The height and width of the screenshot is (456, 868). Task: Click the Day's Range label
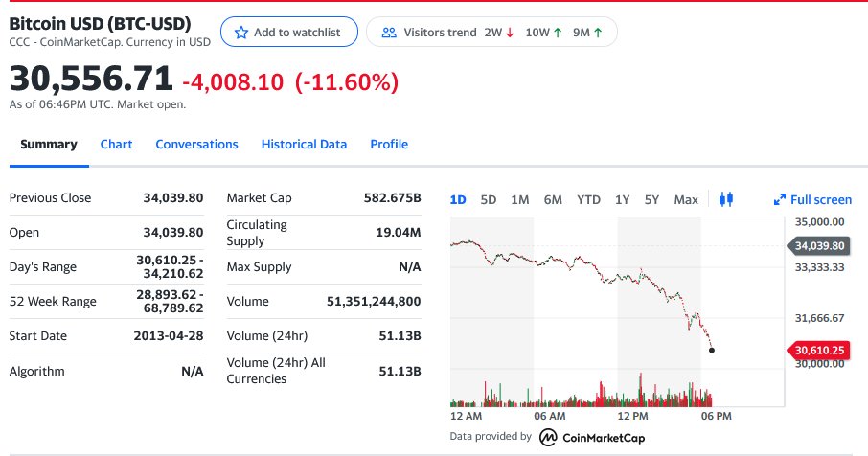tap(43, 266)
